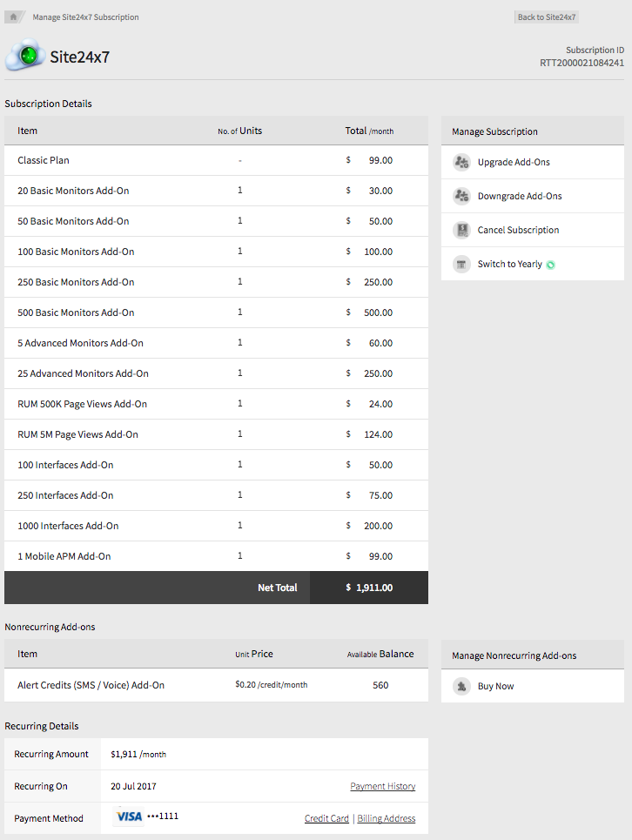
Task: Click the green badge beside Switch to Yearly
Action: [551, 265]
